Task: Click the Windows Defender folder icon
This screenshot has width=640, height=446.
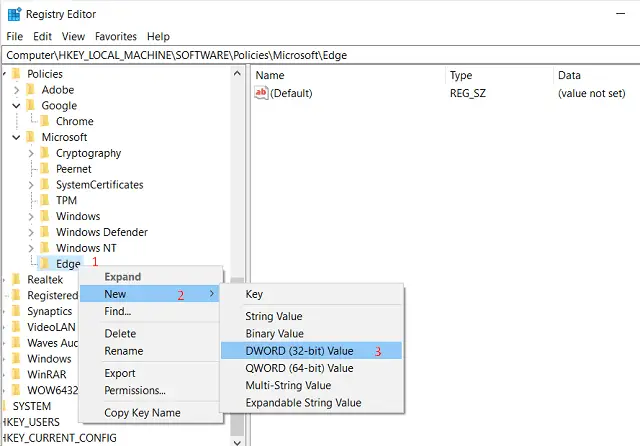Action: point(45,232)
